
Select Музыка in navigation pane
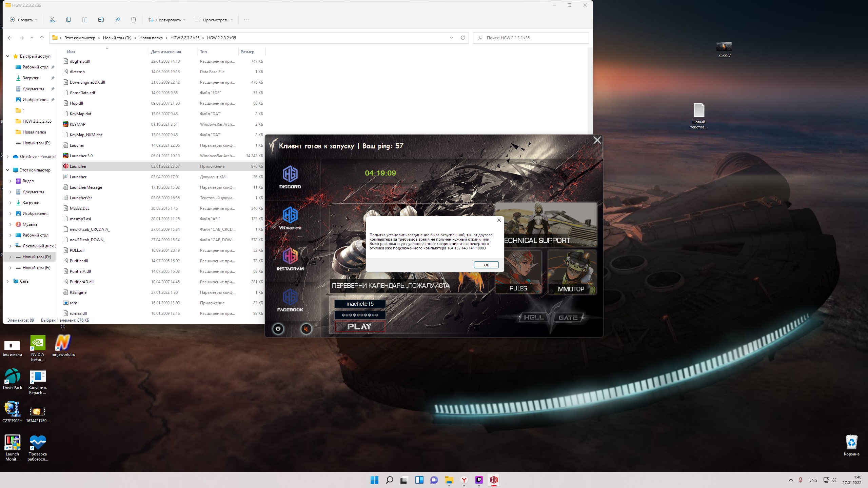click(x=30, y=224)
